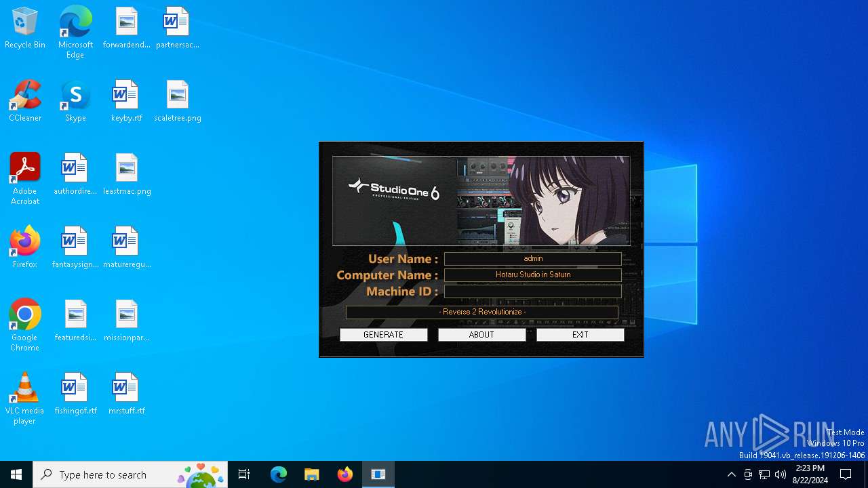Select the Firefox desktop shortcut
This screenshot has width=868, height=488.
coord(25,248)
